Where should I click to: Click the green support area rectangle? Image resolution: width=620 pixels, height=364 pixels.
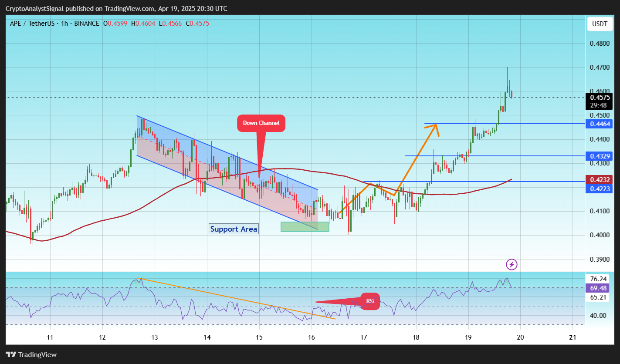(x=305, y=226)
